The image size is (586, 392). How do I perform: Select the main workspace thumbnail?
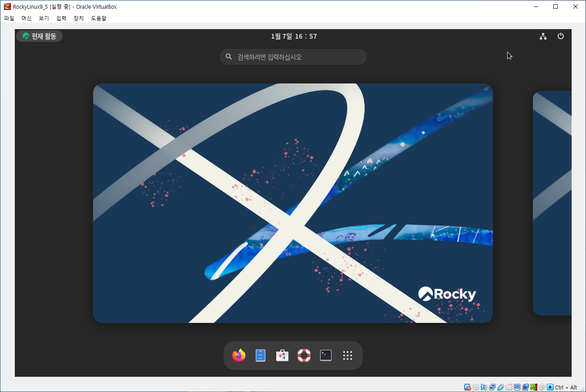(x=293, y=203)
